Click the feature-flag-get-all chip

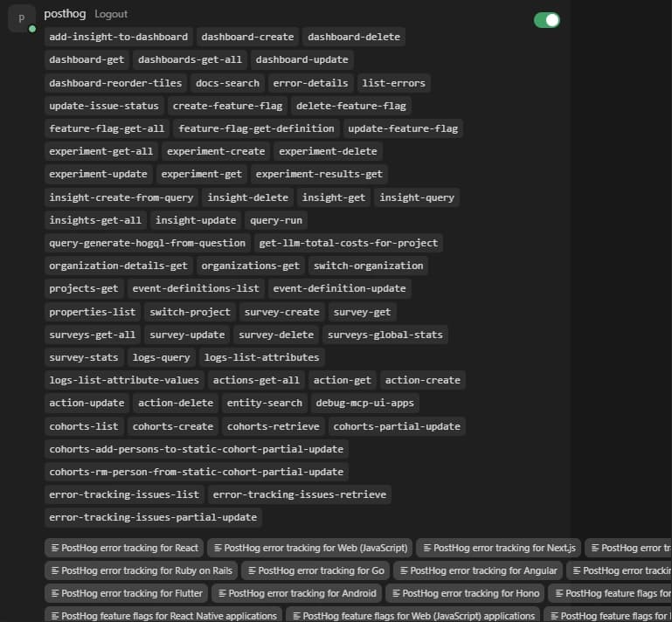[107, 128]
